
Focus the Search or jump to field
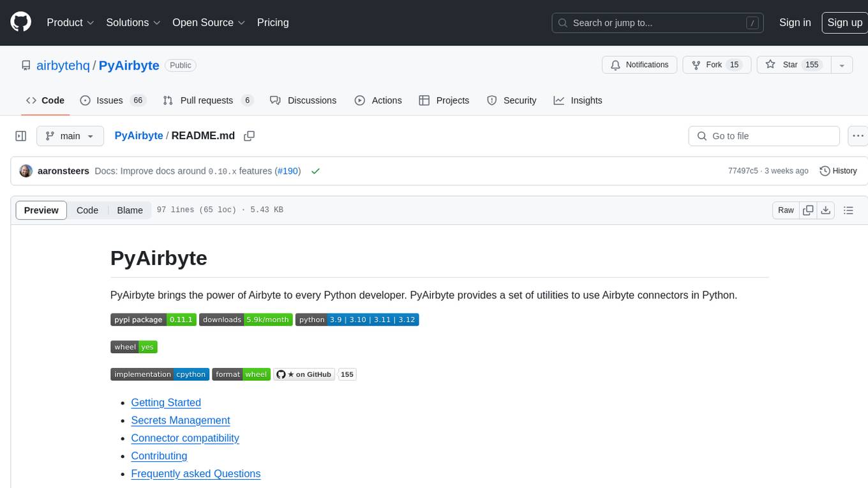(659, 23)
